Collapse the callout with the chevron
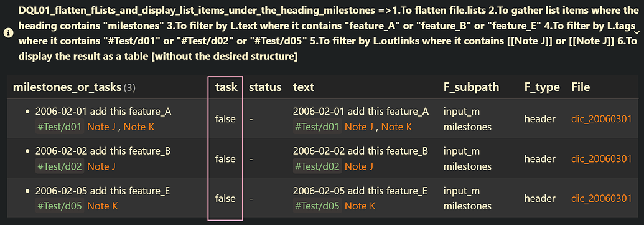Screen dimensions: 644x225 [x=637, y=32]
